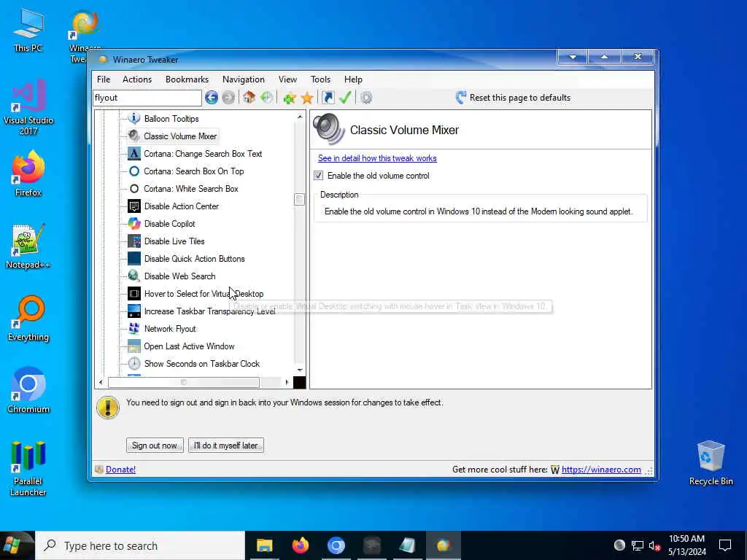
Task: Open settings via the gear toolbar icon
Action: (366, 98)
